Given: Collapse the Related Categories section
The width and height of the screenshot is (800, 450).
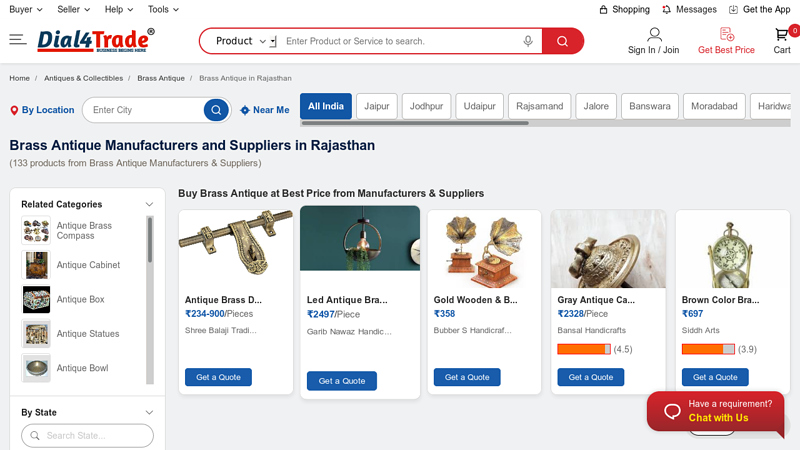Looking at the screenshot, I should [x=149, y=204].
